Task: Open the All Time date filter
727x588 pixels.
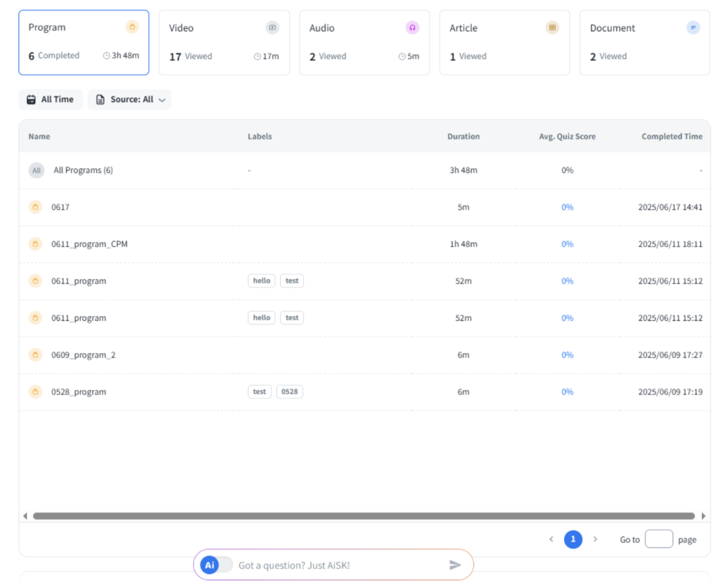Action: [x=50, y=100]
